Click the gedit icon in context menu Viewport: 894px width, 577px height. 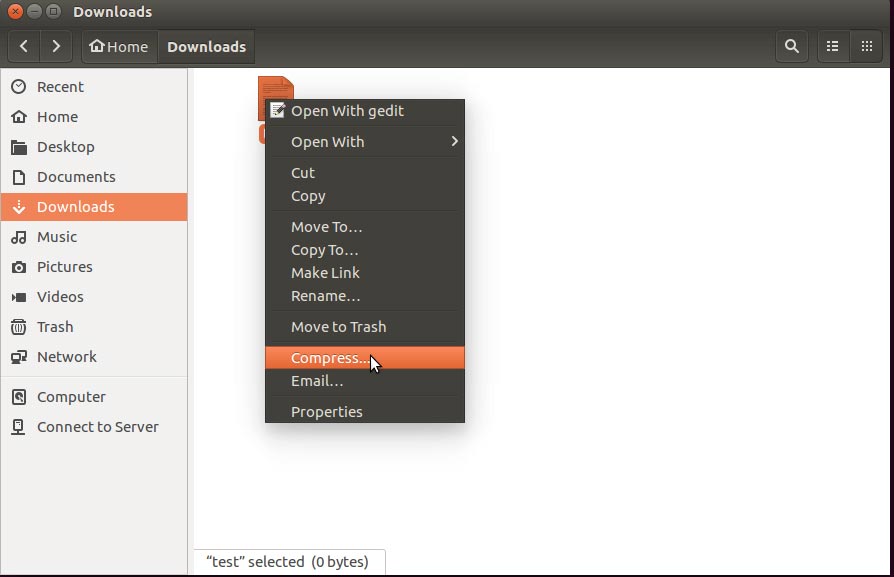coord(278,110)
